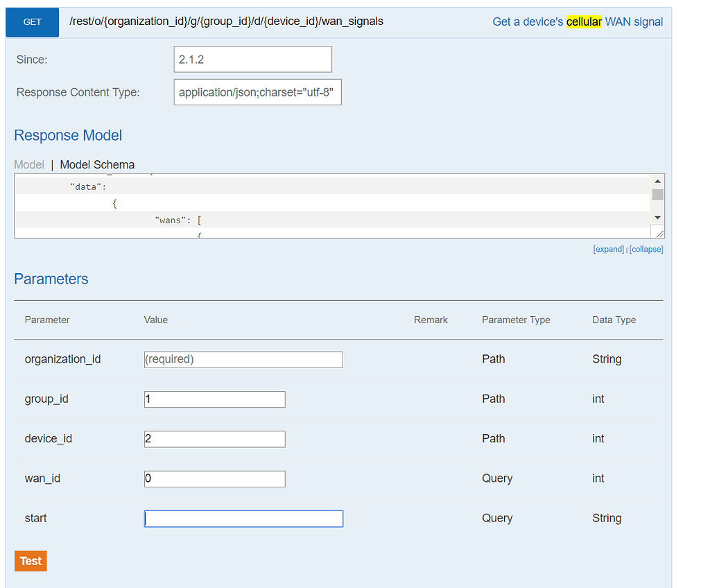Click the Response Content Type value box
Screen dimensions: 710x588
tap(258, 92)
